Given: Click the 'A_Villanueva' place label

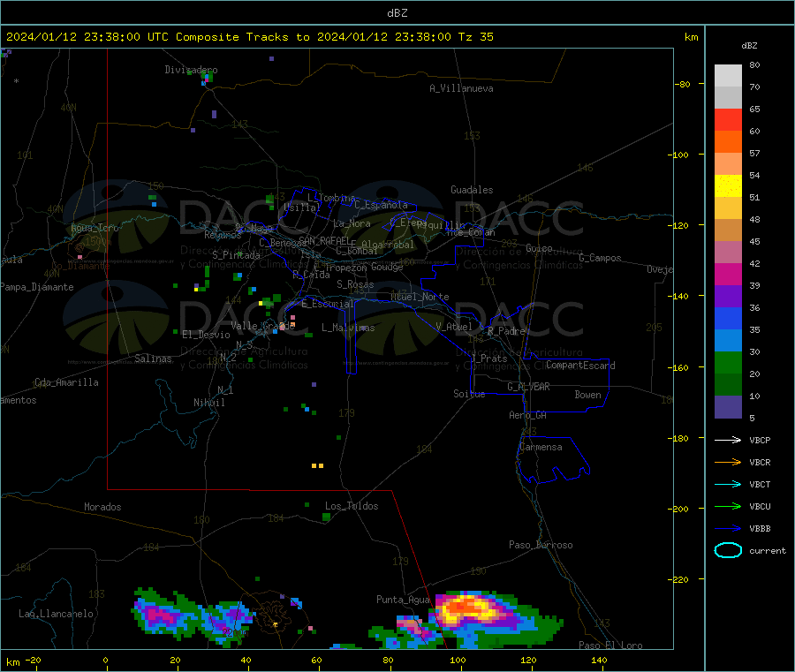Looking at the screenshot, I should (461, 88).
